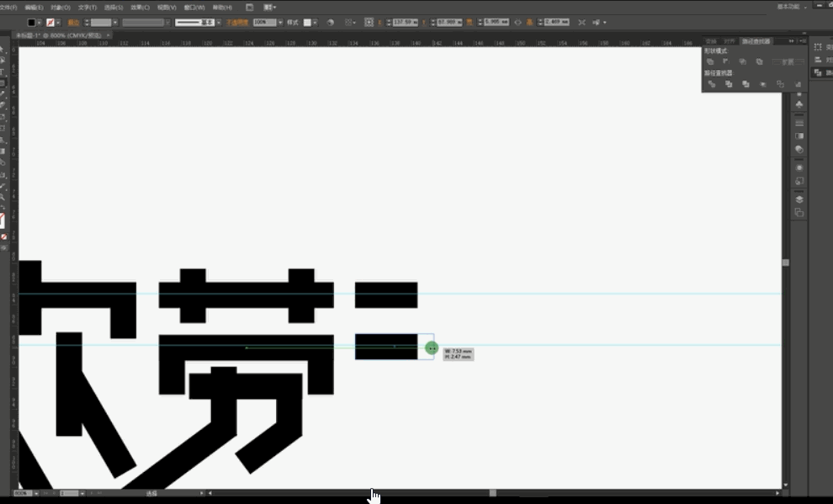
Task: Click the Outline pathfinder icon
Action: click(780, 84)
